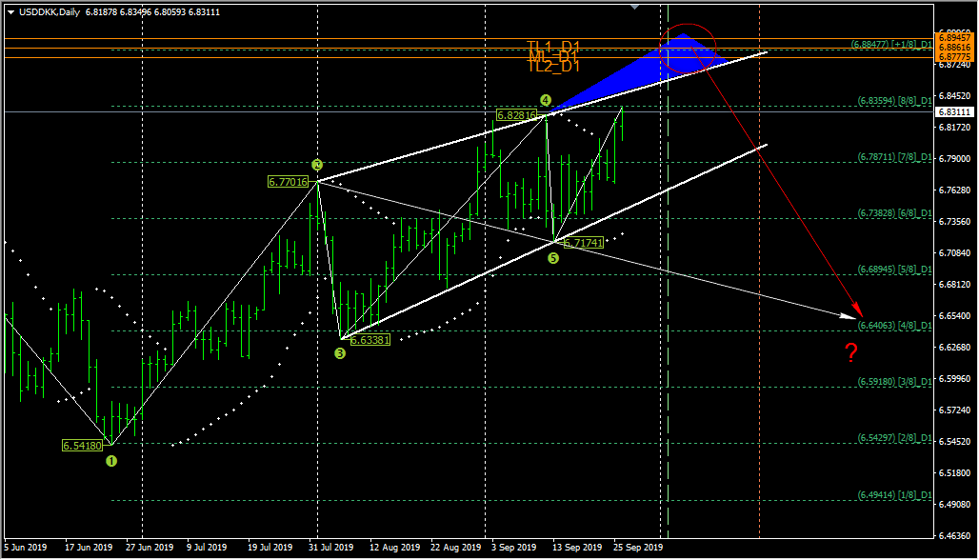Click the 6.76280 value on price axis
The image size is (979, 560).
(954, 190)
